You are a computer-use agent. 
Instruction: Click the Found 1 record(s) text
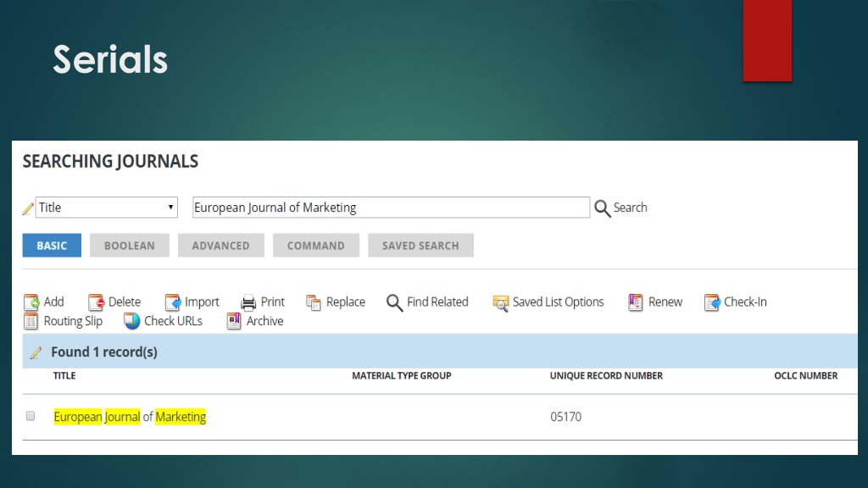(x=104, y=352)
